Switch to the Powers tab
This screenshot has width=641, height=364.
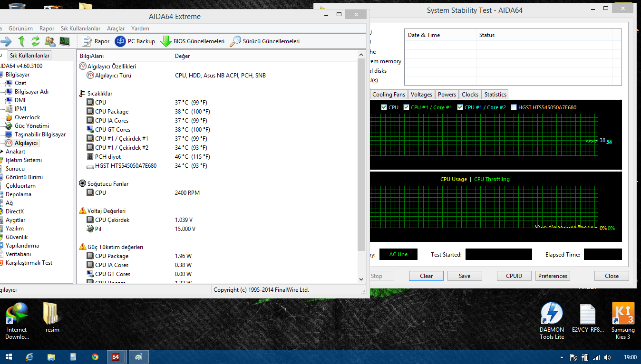[x=447, y=95]
